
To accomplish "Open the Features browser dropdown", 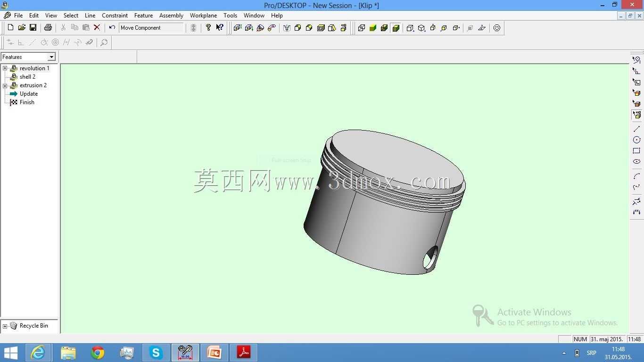I will pyautogui.click(x=51, y=57).
